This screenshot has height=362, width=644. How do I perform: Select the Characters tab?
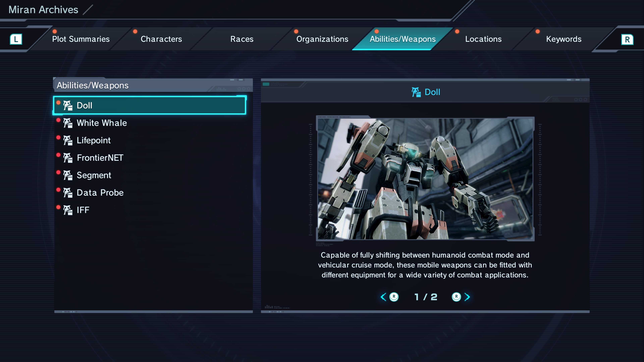[161, 39]
